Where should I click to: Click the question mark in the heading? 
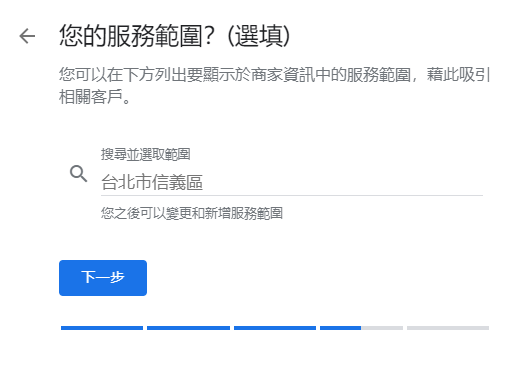[208, 36]
